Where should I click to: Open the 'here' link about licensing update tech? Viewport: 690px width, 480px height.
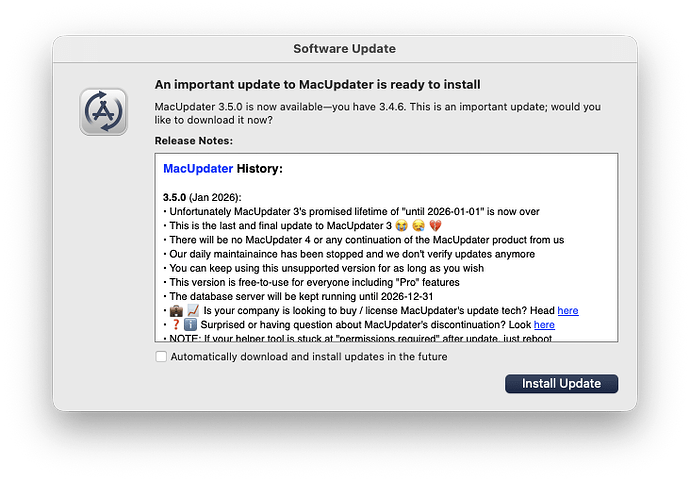568,311
